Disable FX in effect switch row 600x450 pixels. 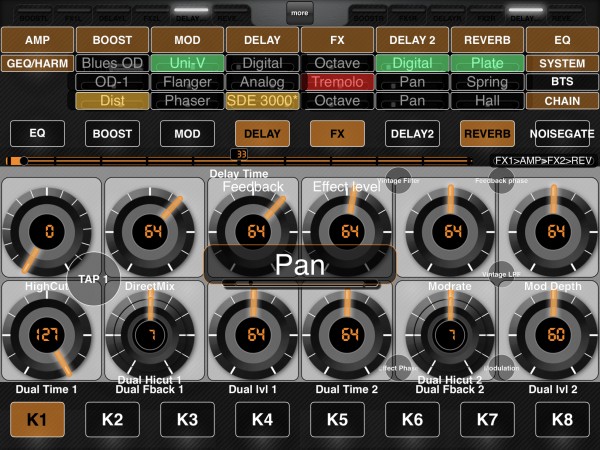pyautogui.click(x=337, y=133)
